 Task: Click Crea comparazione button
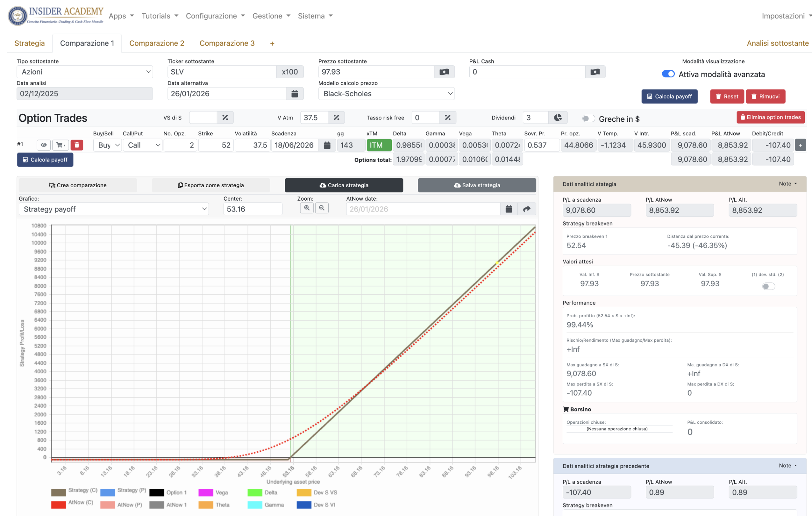[78, 185]
